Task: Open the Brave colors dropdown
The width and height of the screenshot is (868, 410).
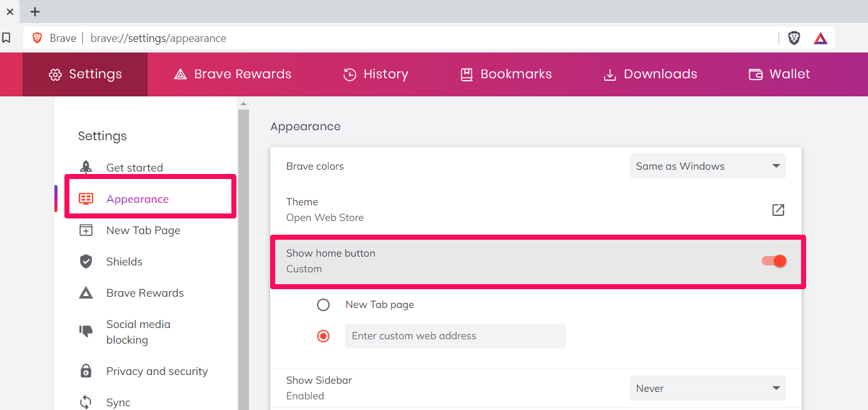Action: (708, 166)
